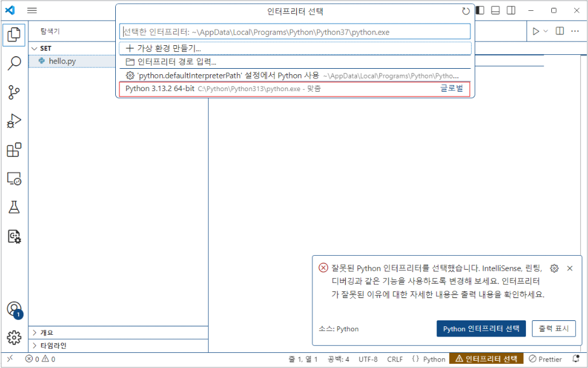
Task: Expand the Timeline section
Action: (118, 346)
